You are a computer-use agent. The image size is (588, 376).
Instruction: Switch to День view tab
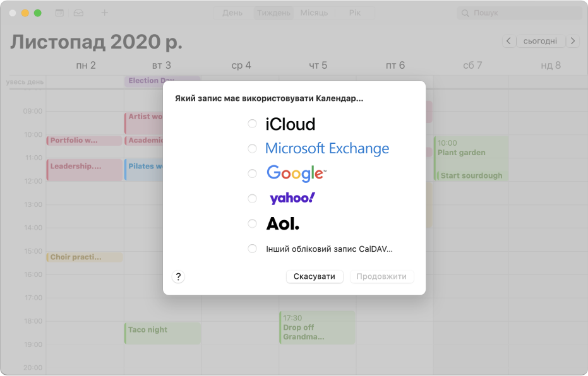point(232,13)
